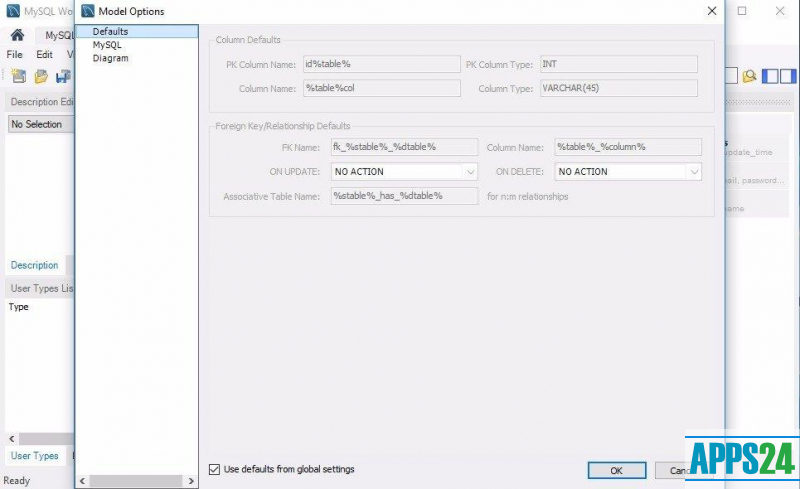This screenshot has height=489, width=800.
Task: Click the Save Model disk icon
Action: pyautogui.click(x=63, y=76)
